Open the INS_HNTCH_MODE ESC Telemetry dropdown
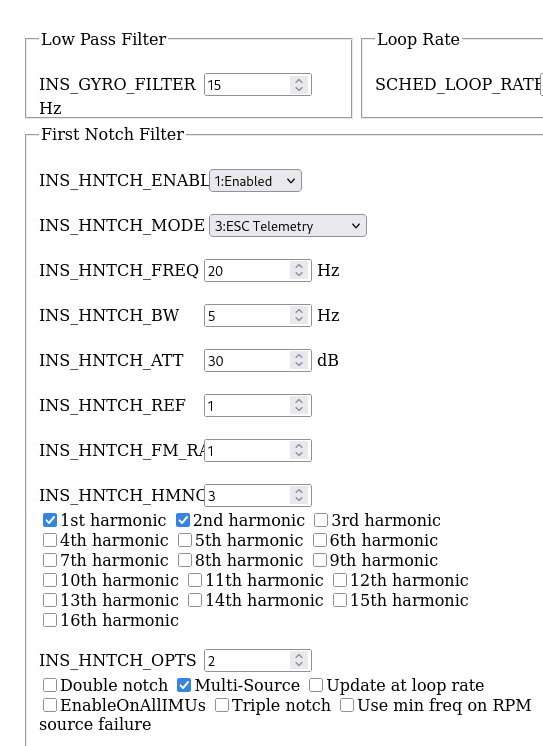 [x=287, y=226]
